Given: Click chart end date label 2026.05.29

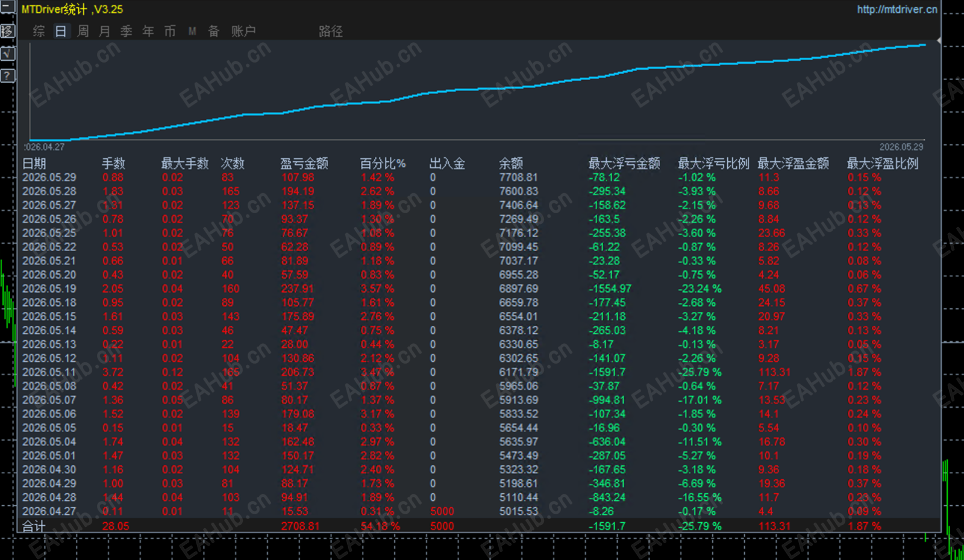Looking at the screenshot, I should tap(901, 147).
